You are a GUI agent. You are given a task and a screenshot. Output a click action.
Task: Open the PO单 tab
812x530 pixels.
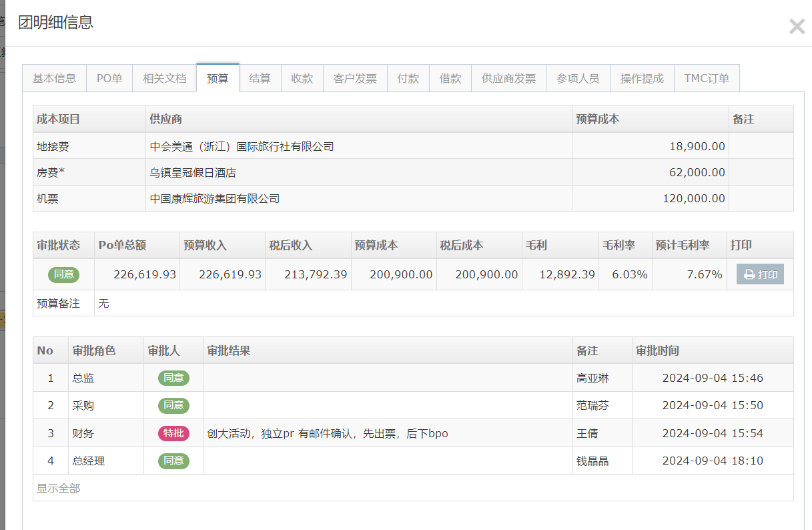click(109, 78)
